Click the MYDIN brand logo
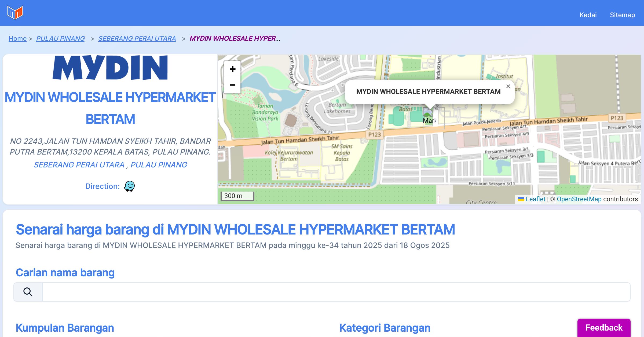The height and width of the screenshot is (337, 644). click(110, 68)
